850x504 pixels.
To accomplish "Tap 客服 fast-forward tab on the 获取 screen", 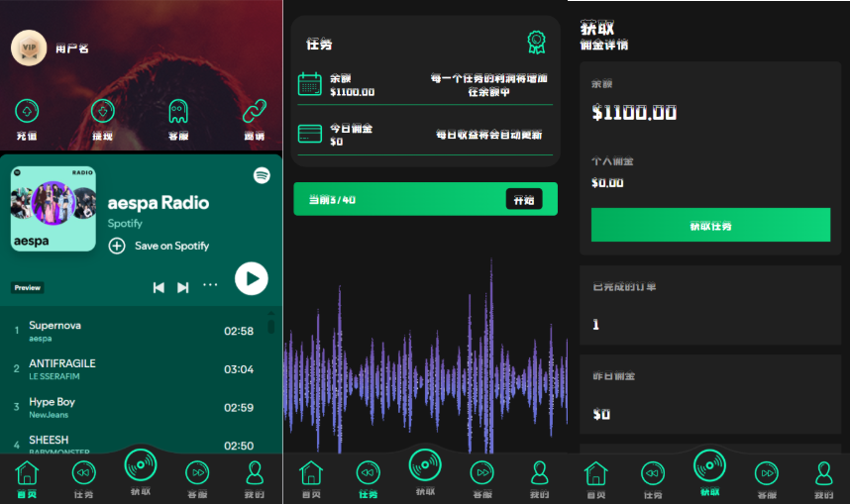I will (x=767, y=479).
